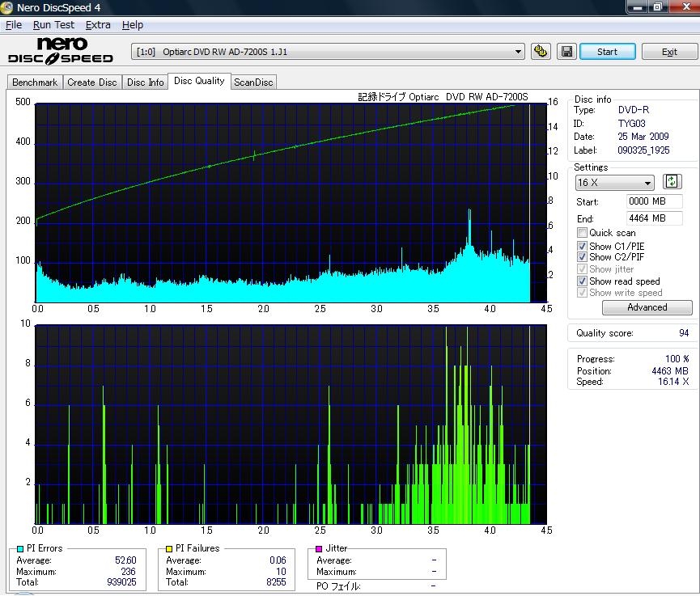Click the yellow PI Failures legend swatch
The width and height of the screenshot is (700, 596).
(x=168, y=548)
